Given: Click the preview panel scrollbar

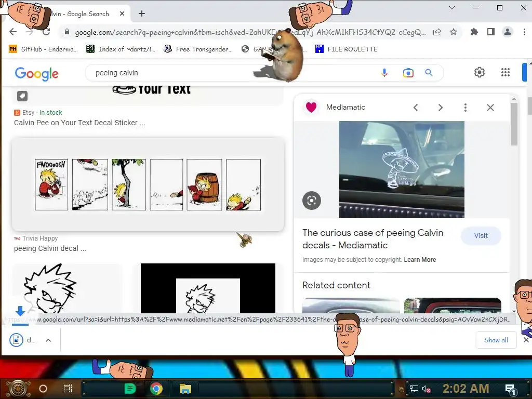Looking at the screenshot, I should (514, 124).
